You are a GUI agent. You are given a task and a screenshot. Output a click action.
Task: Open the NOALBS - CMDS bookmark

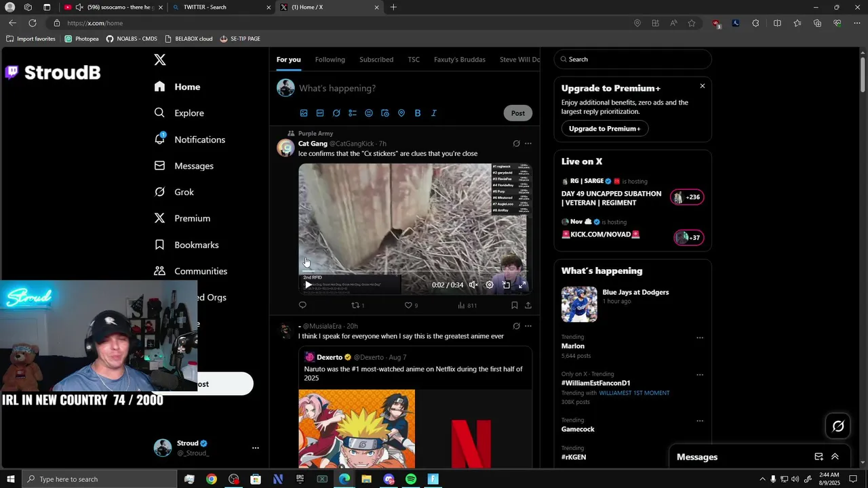tap(132, 39)
